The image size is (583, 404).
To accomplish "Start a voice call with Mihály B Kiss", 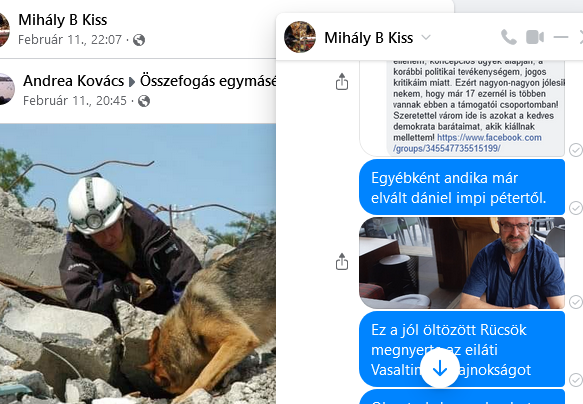I will pyautogui.click(x=509, y=37).
